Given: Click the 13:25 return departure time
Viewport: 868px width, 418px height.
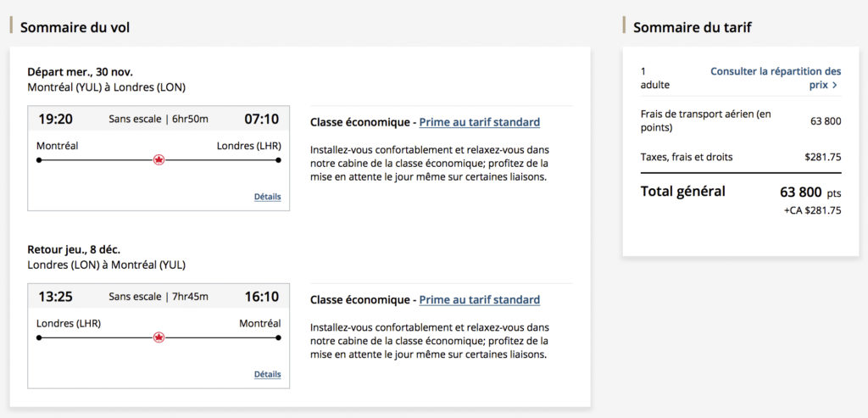Looking at the screenshot, I should click(55, 297).
